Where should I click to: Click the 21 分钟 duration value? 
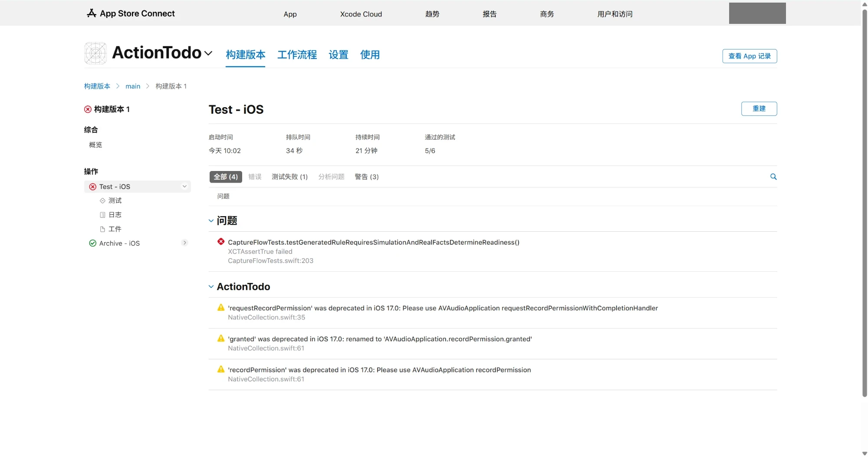[366, 151]
